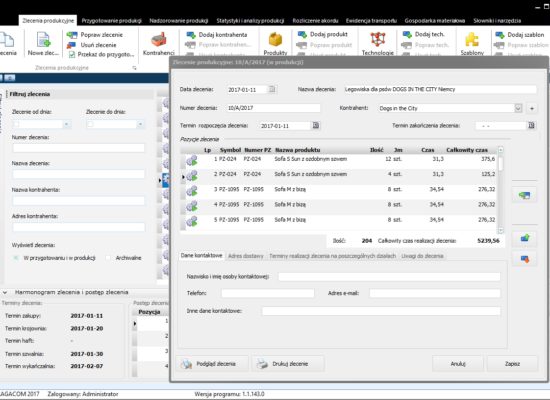This screenshot has width=550, height=400.
Task: Click blue folder icon right of totals row
Action: tap(524, 239)
